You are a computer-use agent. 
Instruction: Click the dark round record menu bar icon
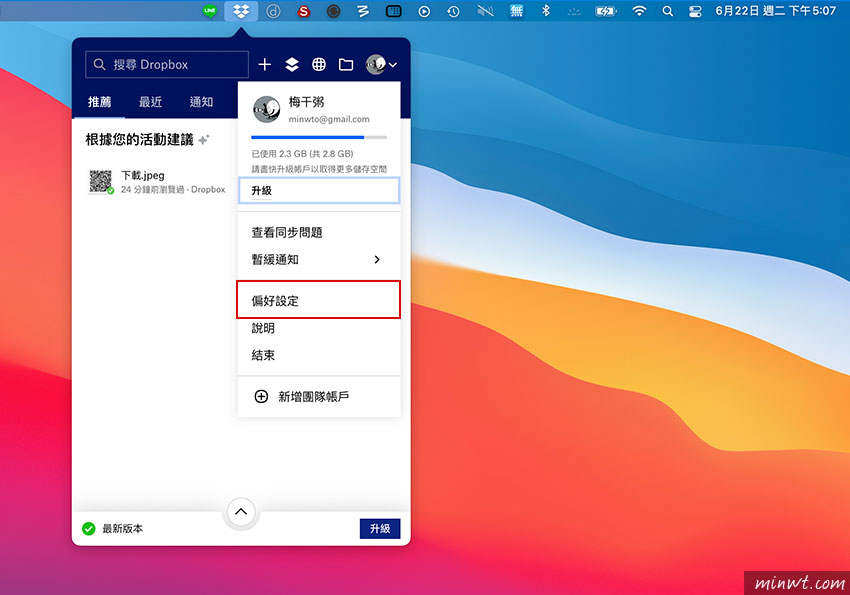[333, 11]
